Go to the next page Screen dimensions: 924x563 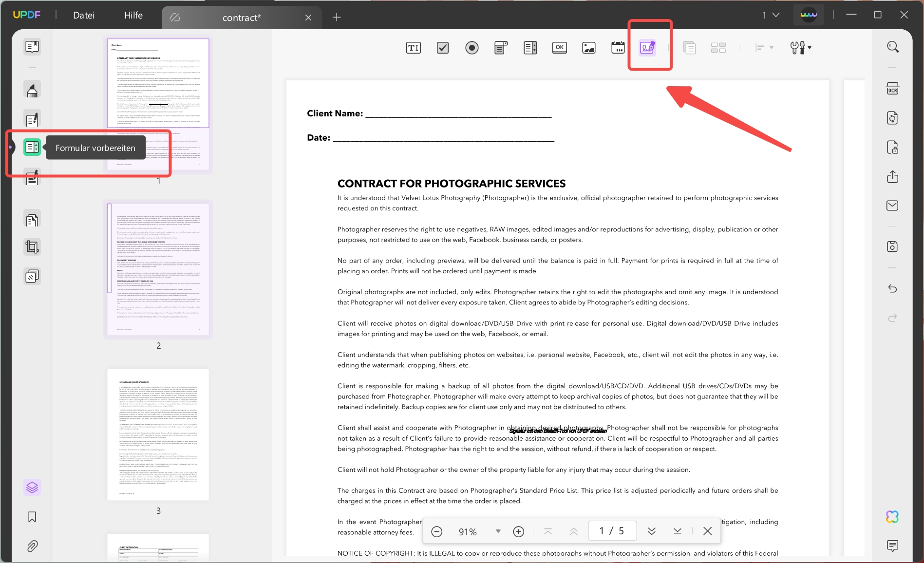pyautogui.click(x=652, y=531)
